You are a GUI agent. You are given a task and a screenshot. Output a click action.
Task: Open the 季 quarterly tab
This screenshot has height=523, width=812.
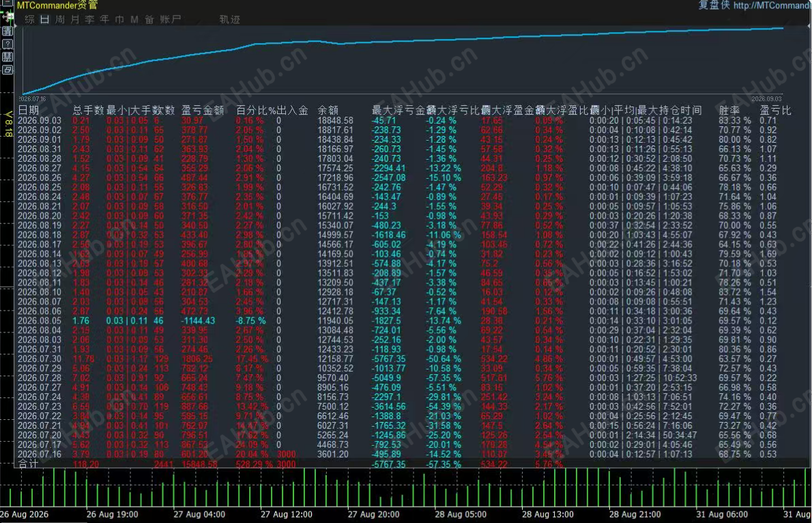coord(90,20)
